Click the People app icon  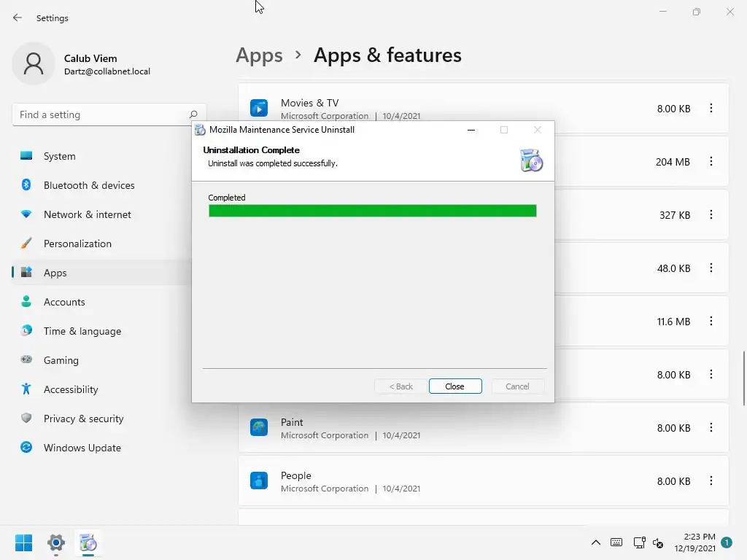coord(259,481)
